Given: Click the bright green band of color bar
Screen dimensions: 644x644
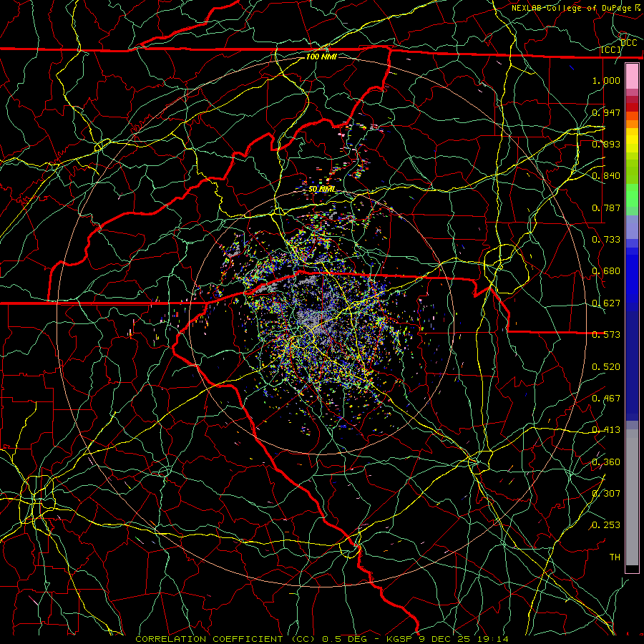Looking at the screenshot, I should coord(632,195).
